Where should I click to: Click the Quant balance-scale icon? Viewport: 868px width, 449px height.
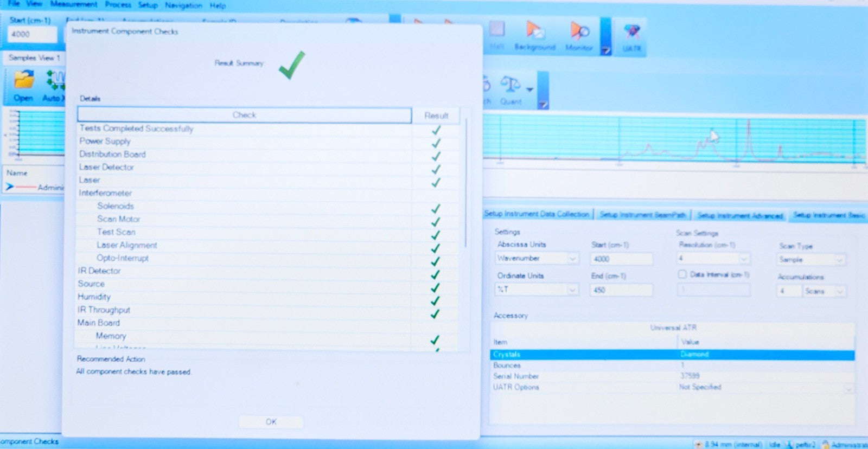[510, 85]
